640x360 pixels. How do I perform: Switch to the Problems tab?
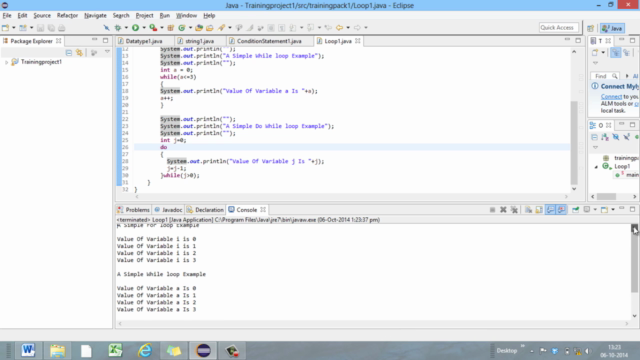coord(133,210)
